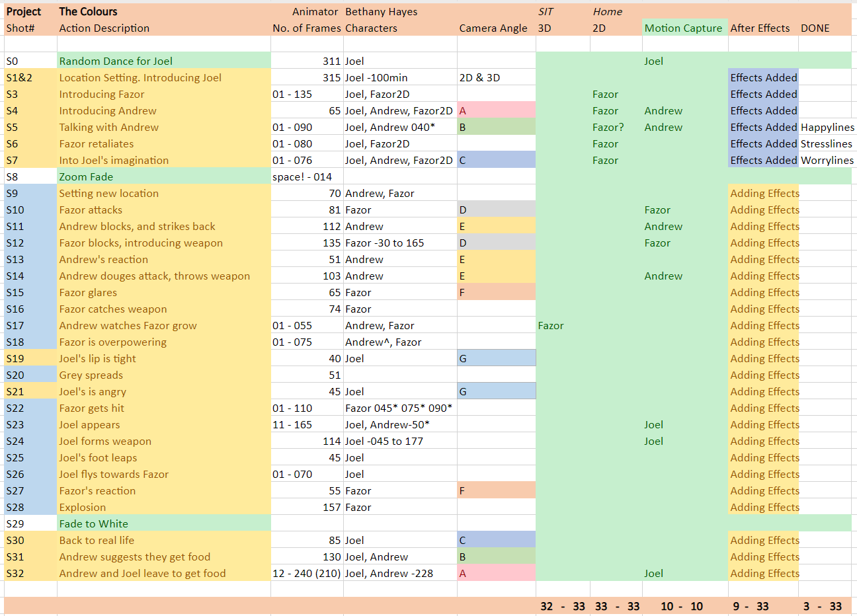Click the 'The Colours' project title cell
Screen dimensions: 857x616
coord(164,11)
